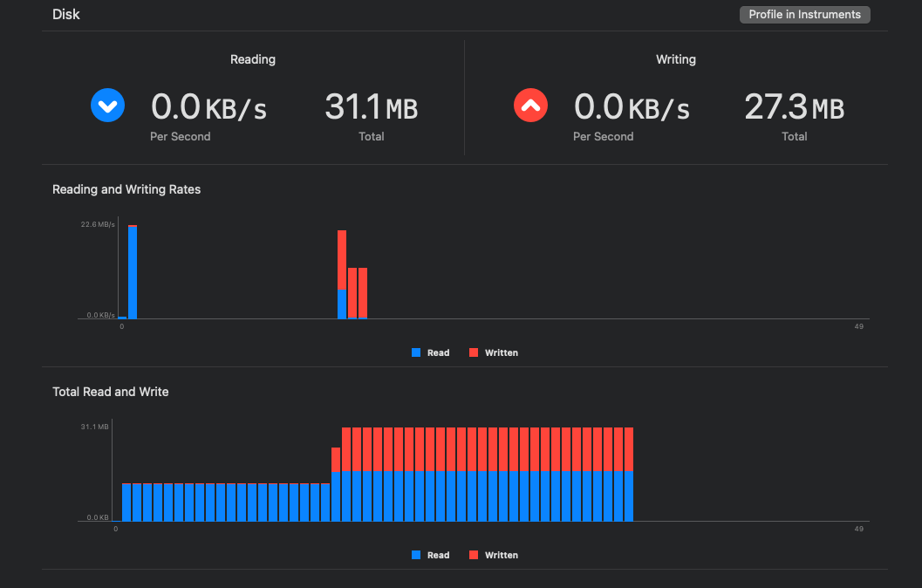
Task: Click the blue Read legend swatch under the Total chart
Action: 416,555
